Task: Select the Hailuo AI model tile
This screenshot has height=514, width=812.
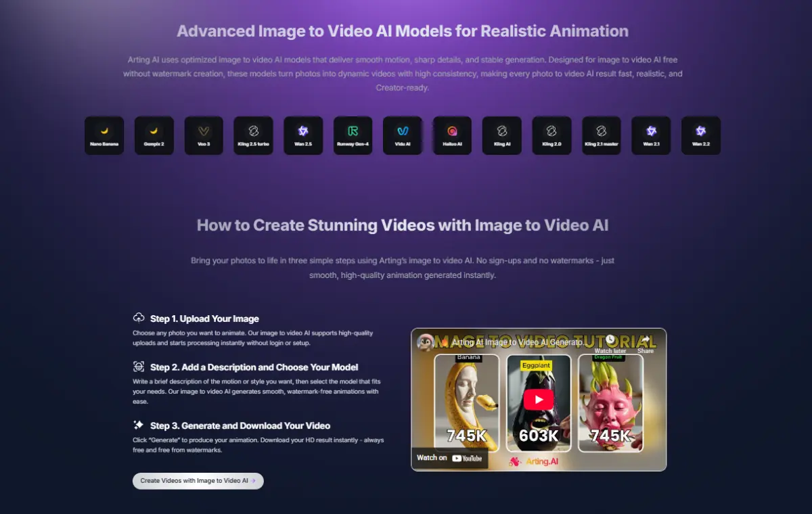Action: [452, 135]
